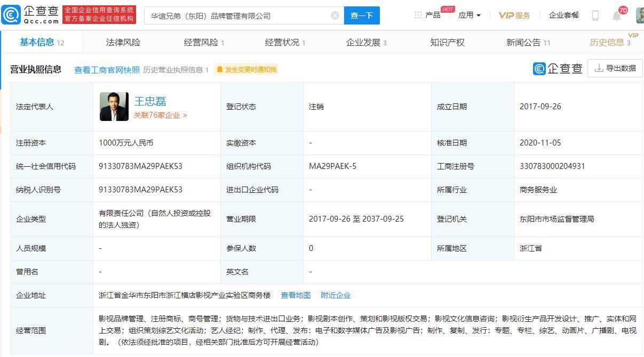Open 企业套餐 link
The image size is (644, 357).
pos(564,15)
